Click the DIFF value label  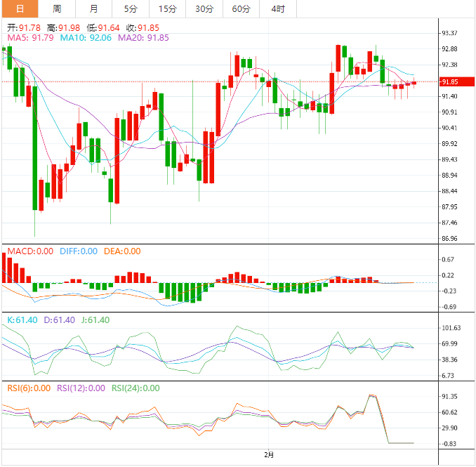[x=78, y=251]
